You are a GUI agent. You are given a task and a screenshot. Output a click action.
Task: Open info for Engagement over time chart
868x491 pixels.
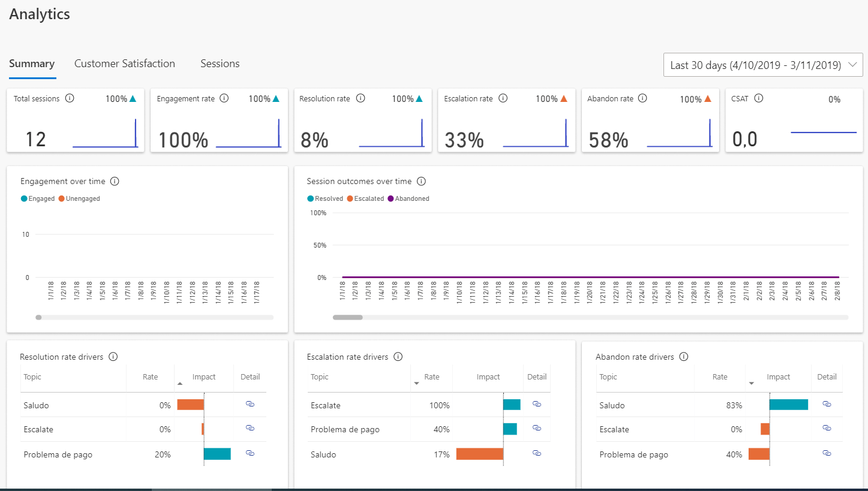(x=115, y=180)
